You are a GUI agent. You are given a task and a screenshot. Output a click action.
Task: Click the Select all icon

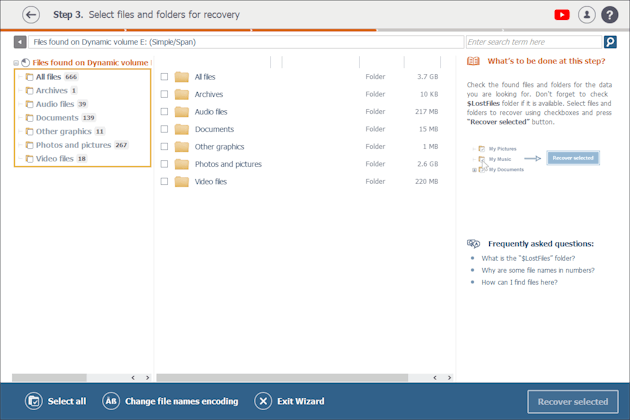point(34,401)
